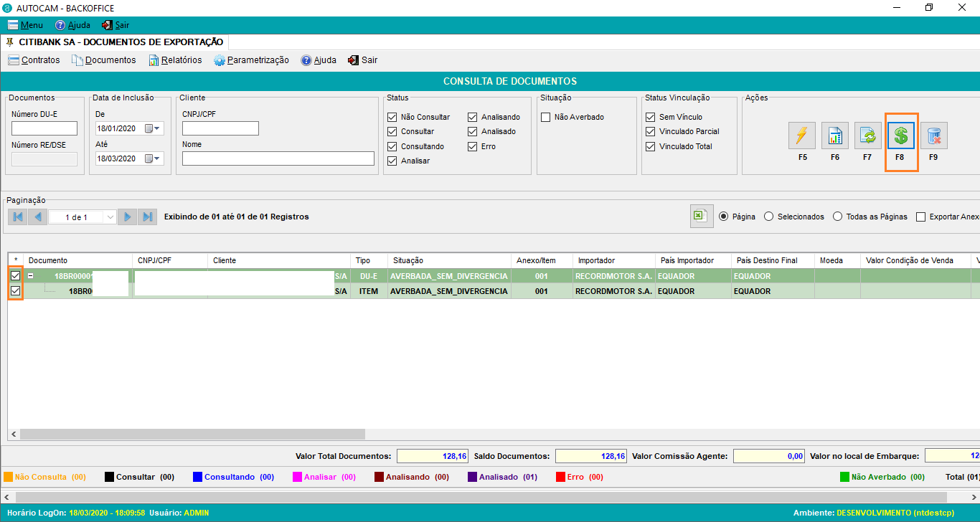Click the F9 trash delete icon
The width and height of the screenshot is (980, 522).
(x=933, y=136)
